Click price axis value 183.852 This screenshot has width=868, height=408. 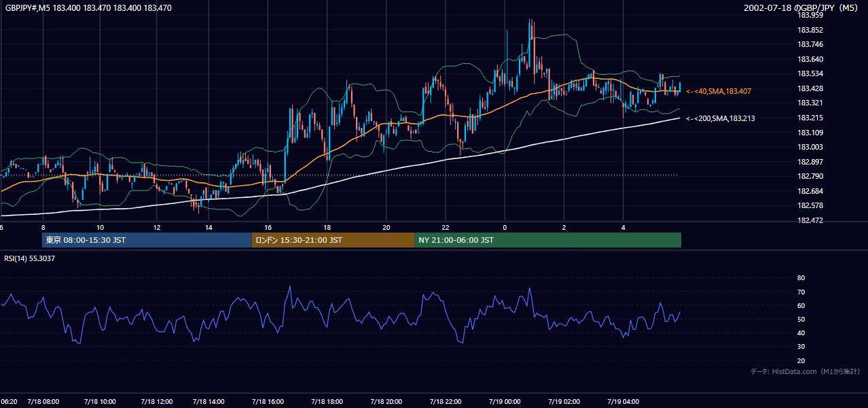[810, 30]
